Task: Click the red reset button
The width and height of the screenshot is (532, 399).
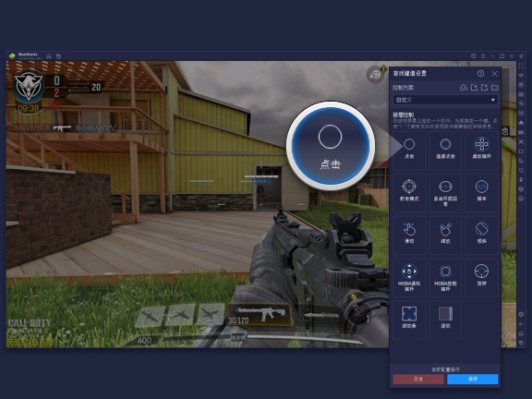Action: point(418,380)
